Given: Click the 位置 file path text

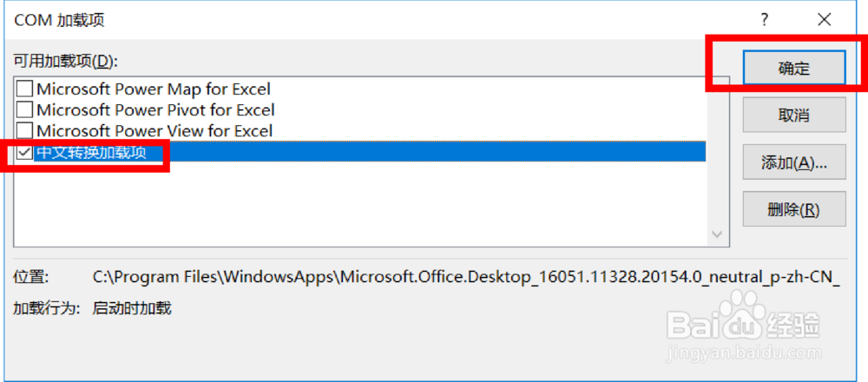Looking at the screenshot, I should coord(464,278).
